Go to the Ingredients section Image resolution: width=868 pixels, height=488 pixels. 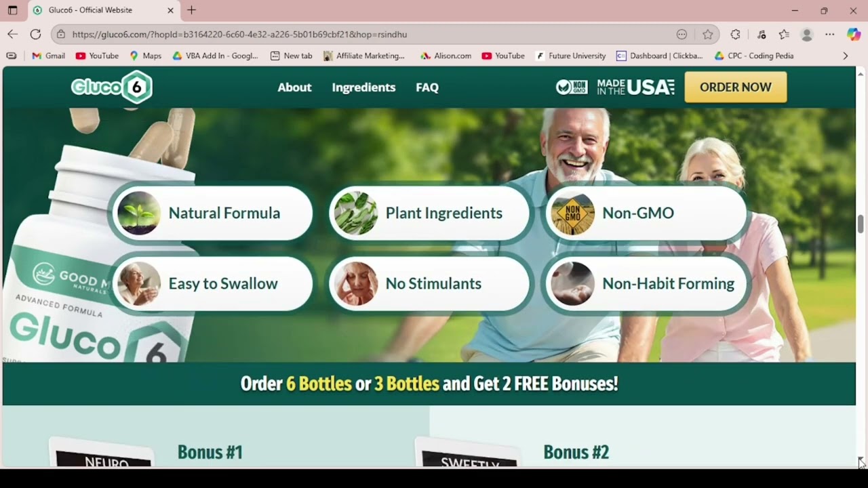click(x=363, y=87)
